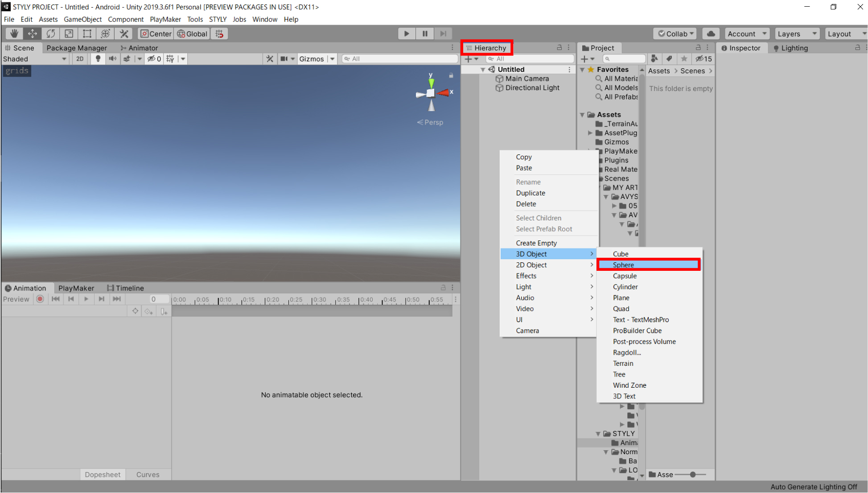The width and height of the screenshot is (868, 493).
Task: Toggle Project hidden packages count 15
Action: [x=704, y=58]
